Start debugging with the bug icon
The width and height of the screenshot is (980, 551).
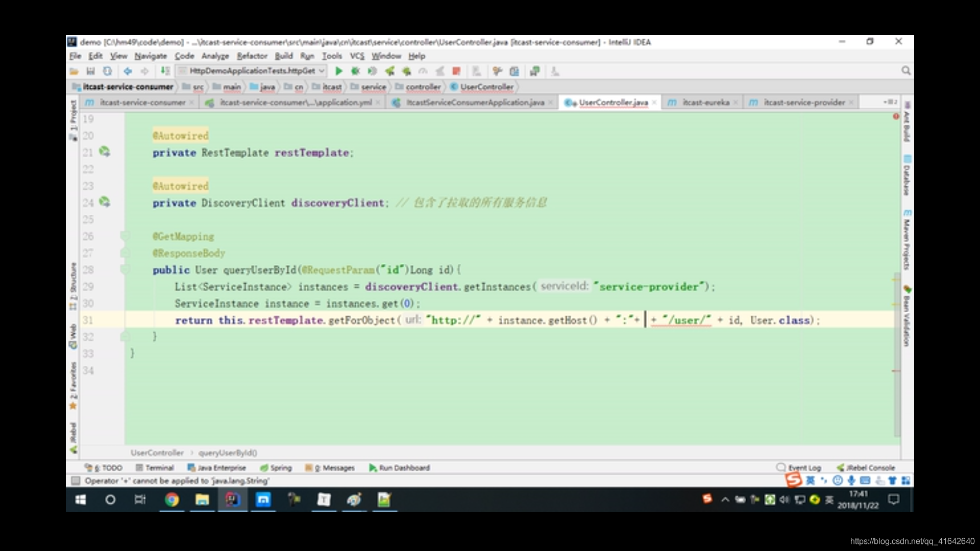pyautogui.click(x=356, y=71)
